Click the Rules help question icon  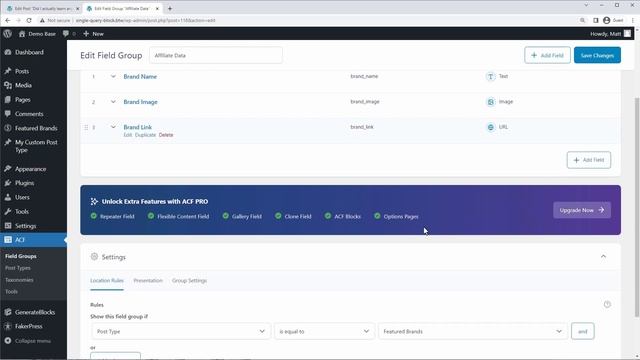607,304
